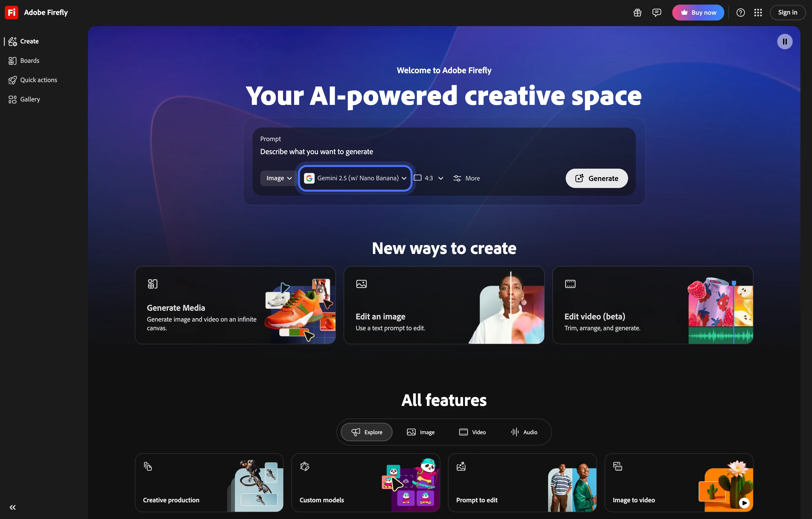Click the Adobe Firefly logo icon
The image size is (812, 519).
point(11,13)
